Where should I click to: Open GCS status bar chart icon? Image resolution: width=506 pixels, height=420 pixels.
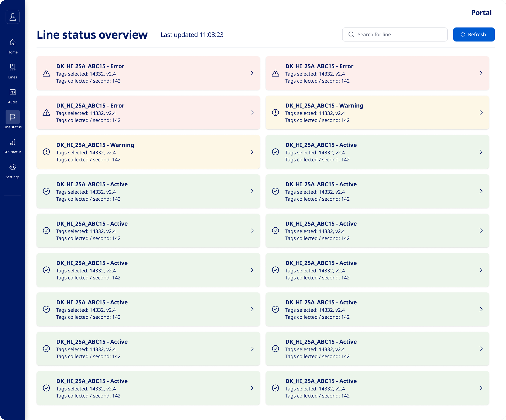[x=13, y=142]
